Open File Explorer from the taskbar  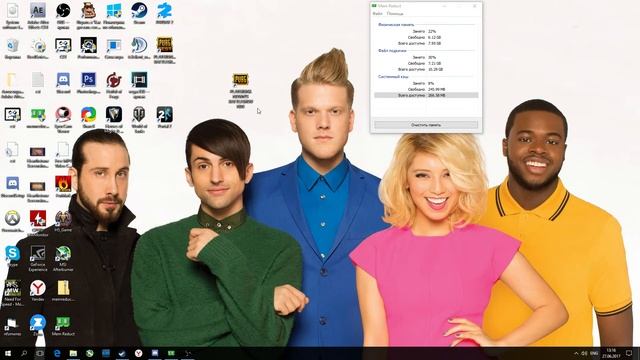[73, 353]
